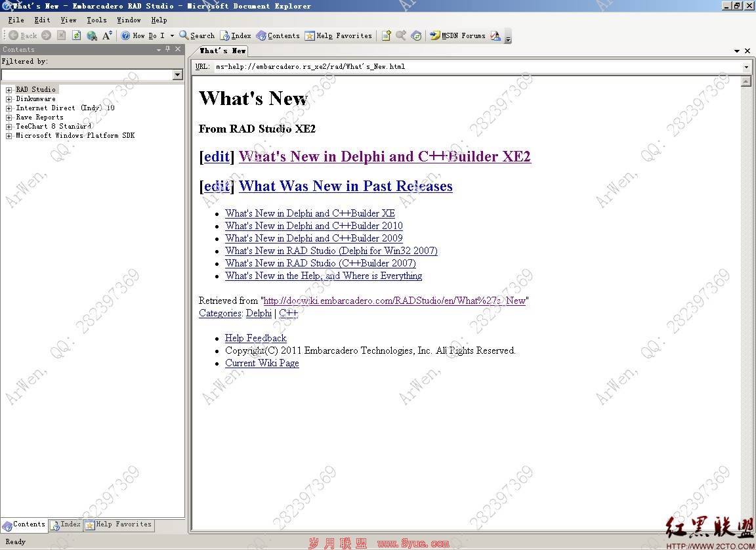Screen dimensions: 756x550
Task: Click edit link beside Past Releases heading
Action: coord(217,186)
